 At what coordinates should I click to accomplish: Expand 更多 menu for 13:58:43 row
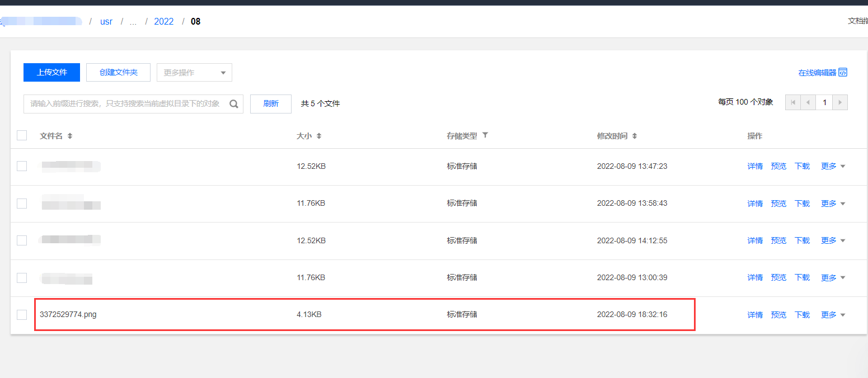(x=833, y=204)
